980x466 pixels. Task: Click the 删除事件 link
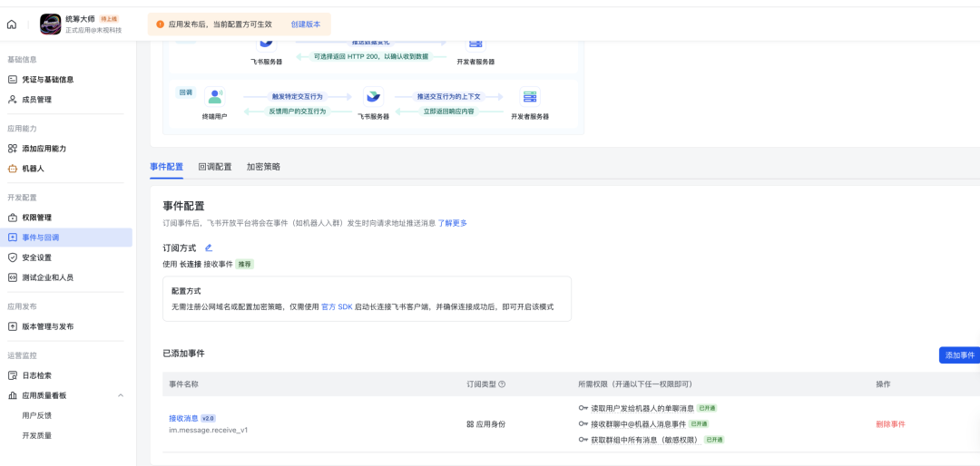click(x=891, y=424)
